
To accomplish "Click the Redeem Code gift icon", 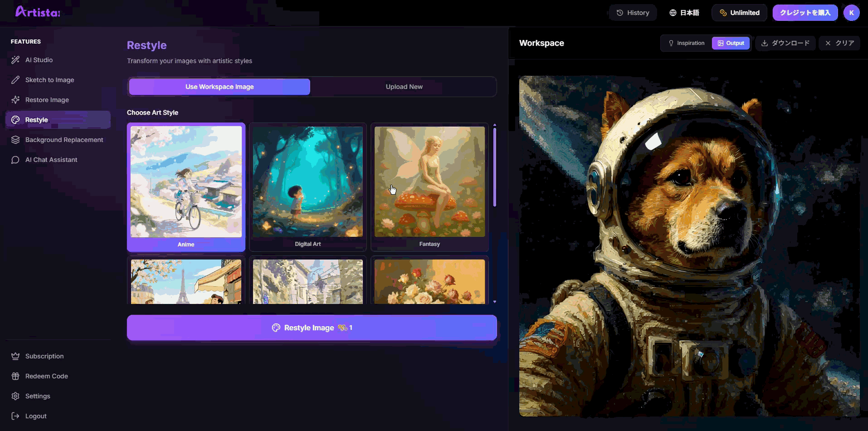I will point(15,376).
